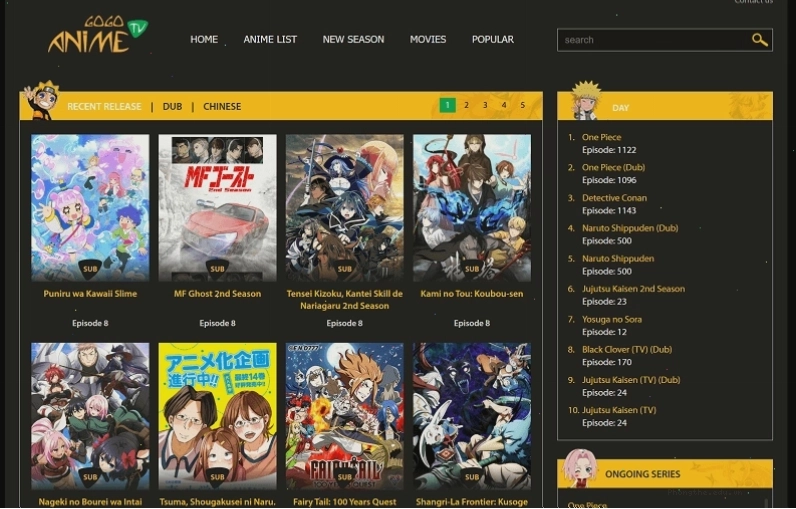
Task: Open the HOME menu
Action: 204,40
